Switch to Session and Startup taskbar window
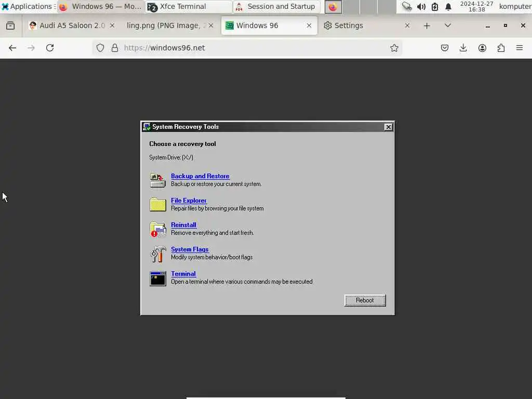Viewport: 532px width, 399px height. [276, 6]
